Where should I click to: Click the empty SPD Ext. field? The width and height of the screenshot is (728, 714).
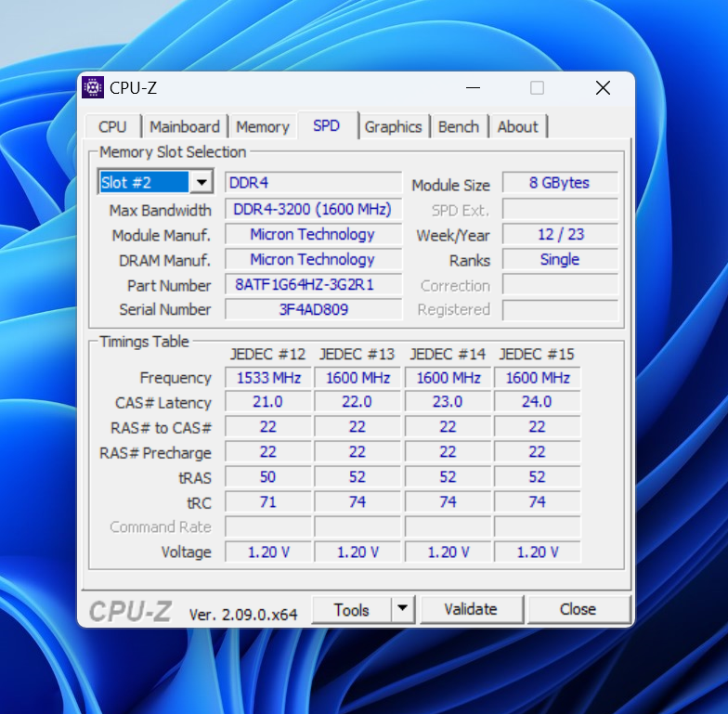[x=560, y=209]
